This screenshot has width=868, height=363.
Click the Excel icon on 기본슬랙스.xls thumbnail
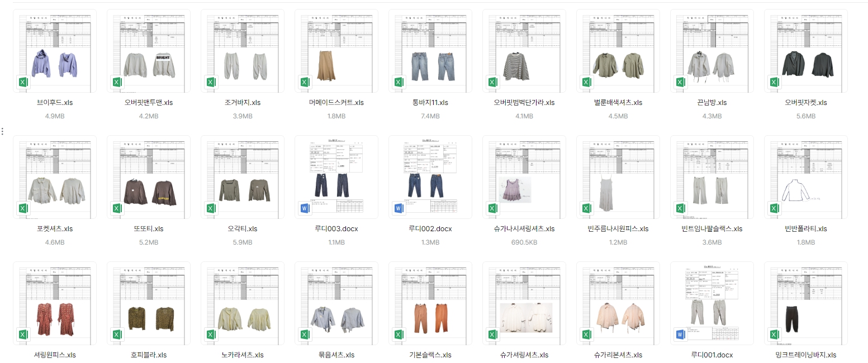pos(399,335)
